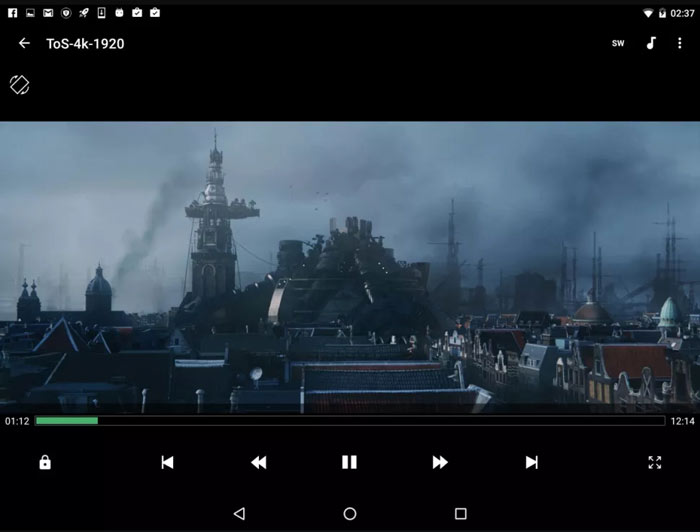Viewport: 700px width, 532px height.
Task: Tap the android robot notification icon
Action: (x=119, y=13)
